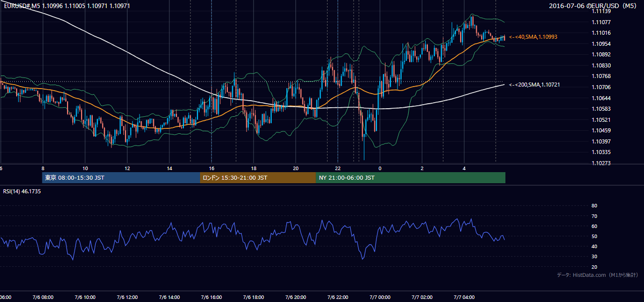Click the RSI level 60 axis label

pyautogui.click(x=594, y=226)
